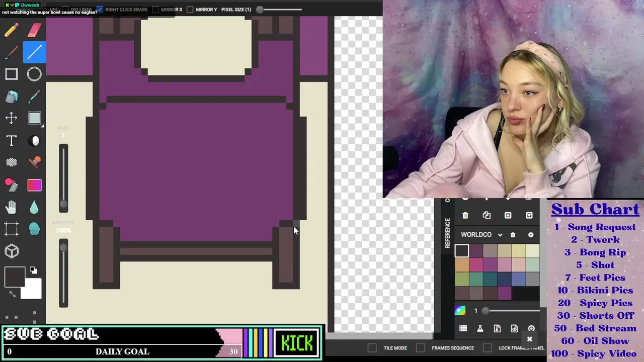Click the 'Sub Chart' heading text
This screenshot has height=362, width=644.
[x=595, y=209]
